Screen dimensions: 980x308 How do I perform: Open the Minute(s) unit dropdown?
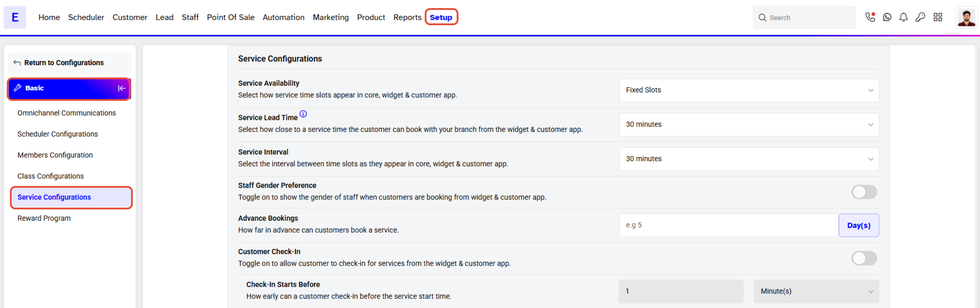pyautogui.click(x=816, y=291)
